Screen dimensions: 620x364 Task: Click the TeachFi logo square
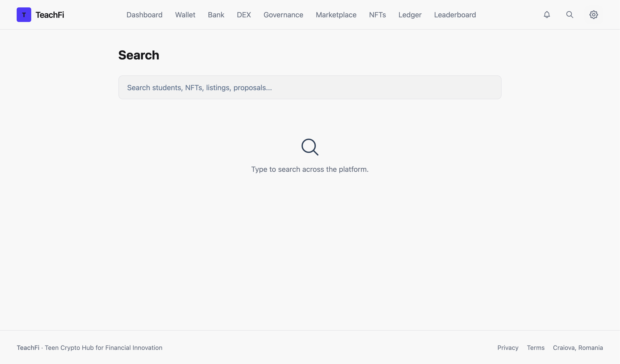click(x=24, y=15)
